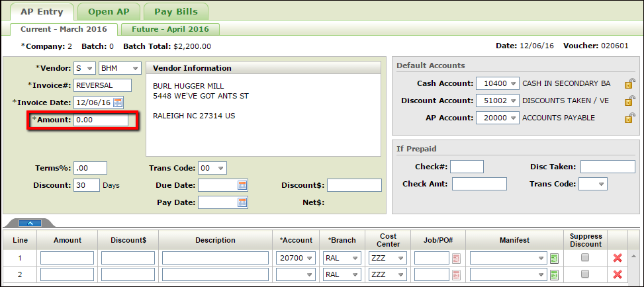Click the Discount Account lock icon

click(x=629, y=101)
